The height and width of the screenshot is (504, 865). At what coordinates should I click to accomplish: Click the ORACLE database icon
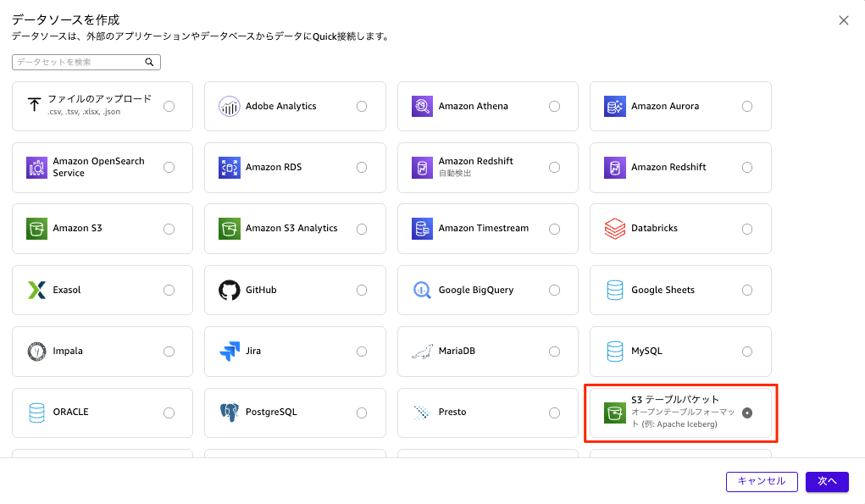37,413
